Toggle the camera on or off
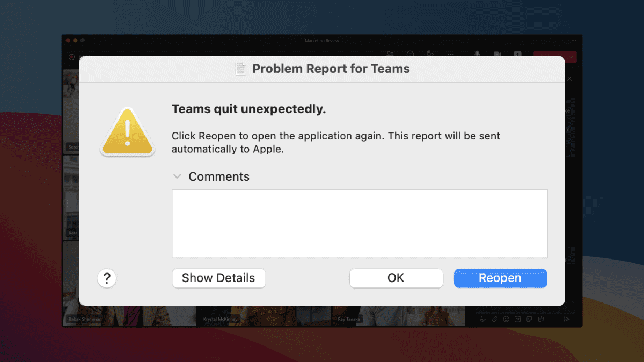The height and width of the screenshot is (362, 644). click(497, 54)
